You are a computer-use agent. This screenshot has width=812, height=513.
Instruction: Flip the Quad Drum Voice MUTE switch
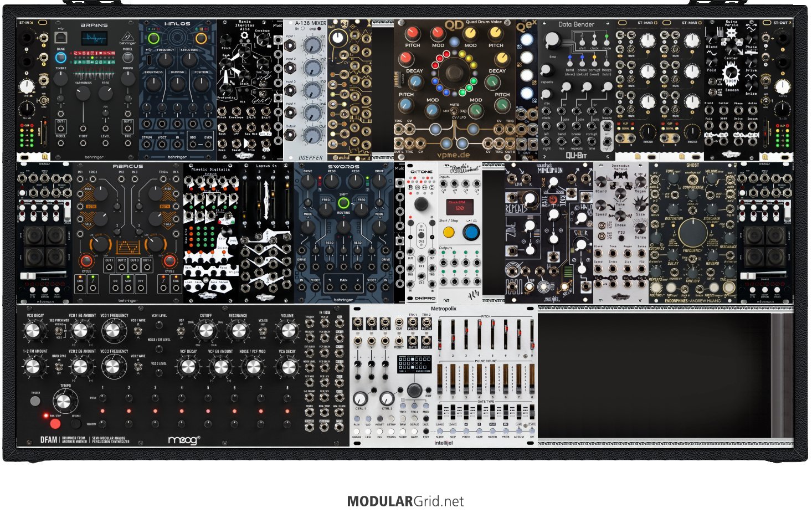(x=454, y=111)
